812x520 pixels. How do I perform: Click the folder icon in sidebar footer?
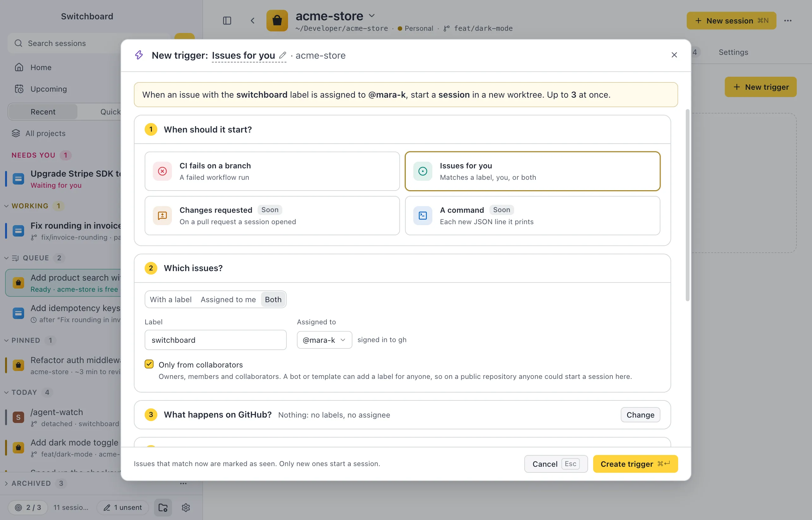tap(163, 507)
